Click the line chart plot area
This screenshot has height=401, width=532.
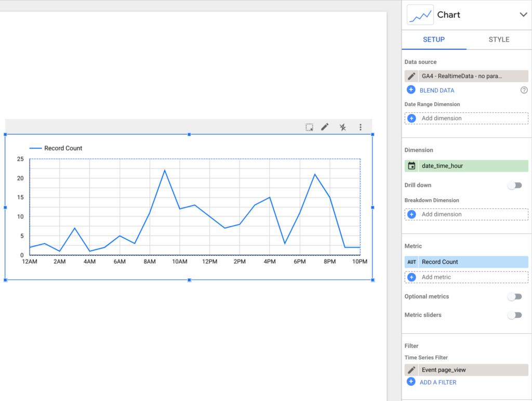pyautogui.click(x=195, y=207)
